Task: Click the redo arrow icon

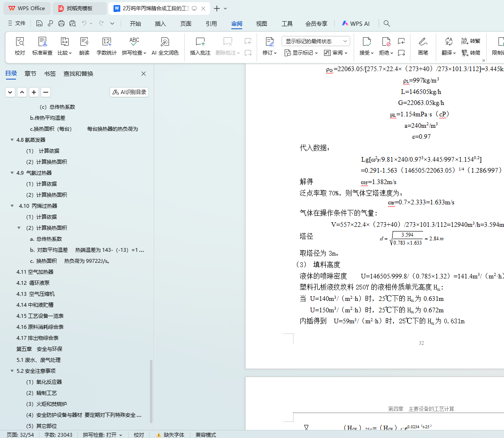Action: [101, 23]
